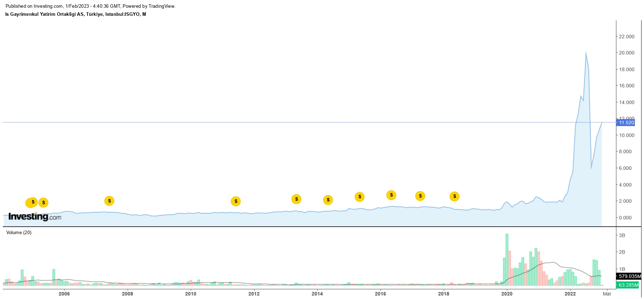Click the 14.000 price axis label
Screen dimensions: 644x299
(x=626, y=102)
